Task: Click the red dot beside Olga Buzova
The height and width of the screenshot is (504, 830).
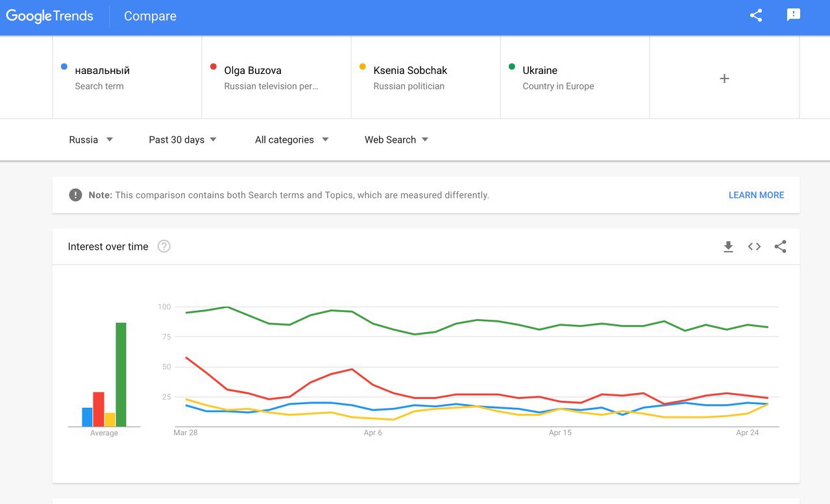Action: [213, 66]
